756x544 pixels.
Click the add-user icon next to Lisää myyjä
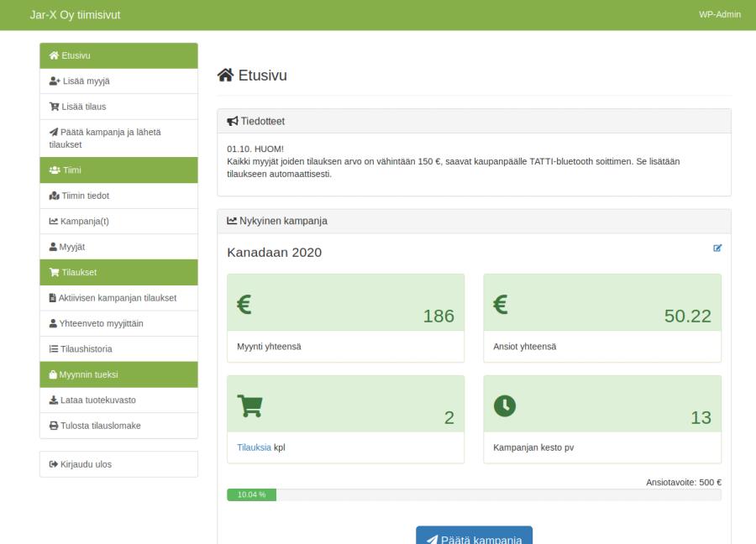pos(55,81)
